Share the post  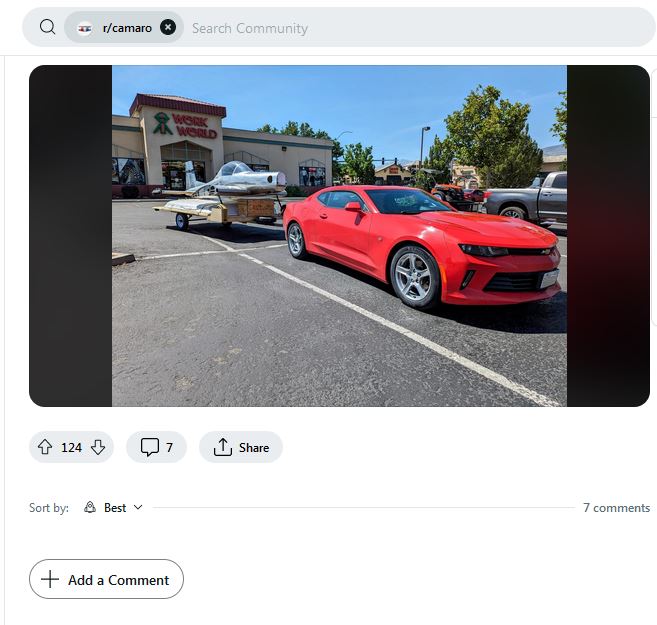pyautogui.click(x=241, y=447)
